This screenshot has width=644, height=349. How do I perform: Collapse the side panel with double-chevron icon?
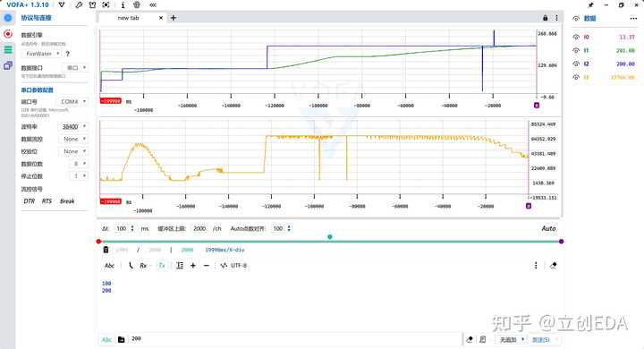153,5
